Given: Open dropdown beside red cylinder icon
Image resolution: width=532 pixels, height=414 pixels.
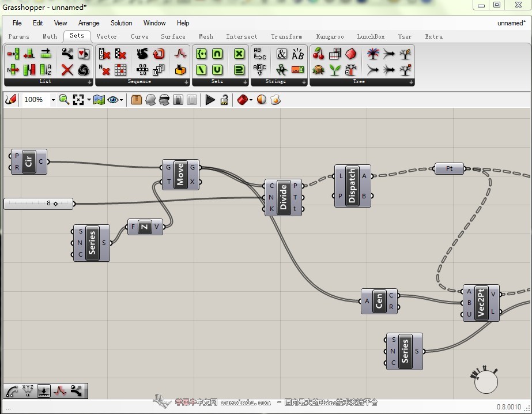Looking at the screenshot, I should [251, 100].
